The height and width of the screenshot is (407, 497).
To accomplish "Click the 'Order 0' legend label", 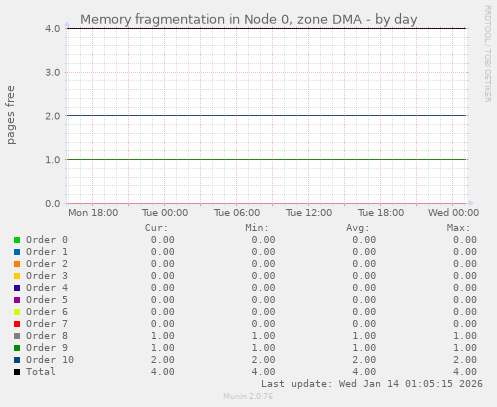I will pyautogui.click(x=47, y=240).
